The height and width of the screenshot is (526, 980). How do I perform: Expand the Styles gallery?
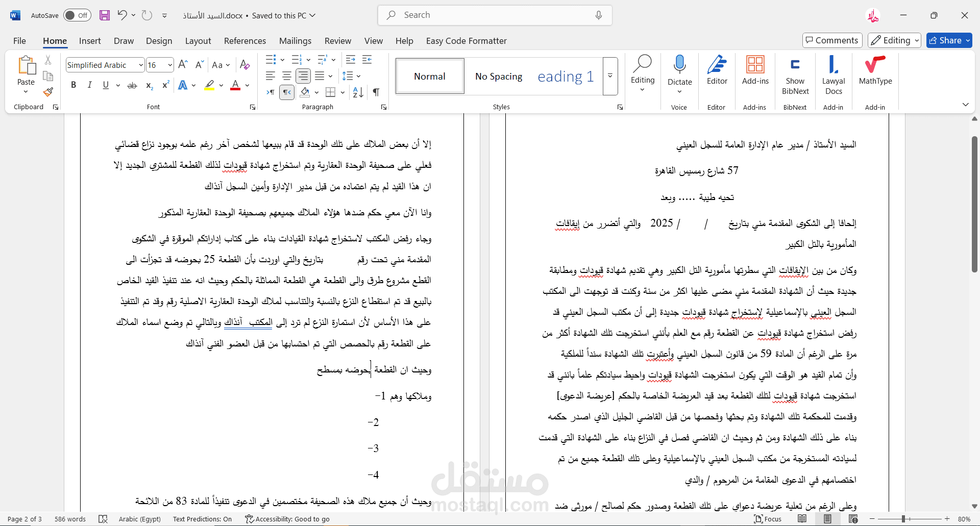coord(610,76)
